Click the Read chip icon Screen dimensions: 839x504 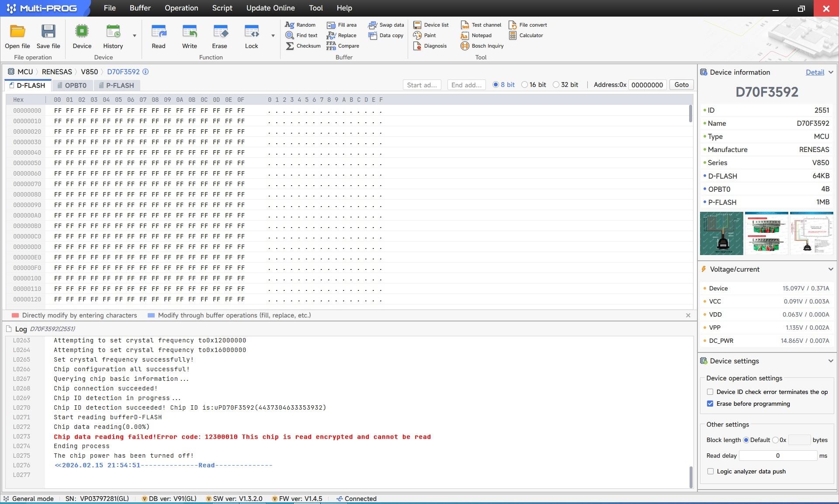(159, 32)
